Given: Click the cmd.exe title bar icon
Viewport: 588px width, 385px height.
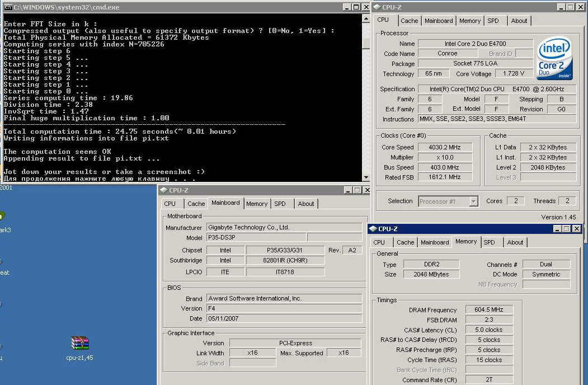Looking at the screenshot, I should click(x=8, y=7).
